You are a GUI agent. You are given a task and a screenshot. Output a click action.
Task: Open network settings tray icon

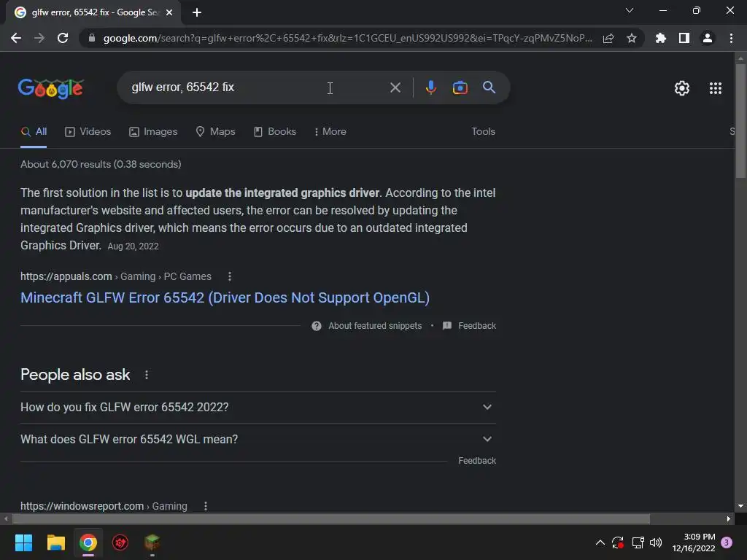638,542
